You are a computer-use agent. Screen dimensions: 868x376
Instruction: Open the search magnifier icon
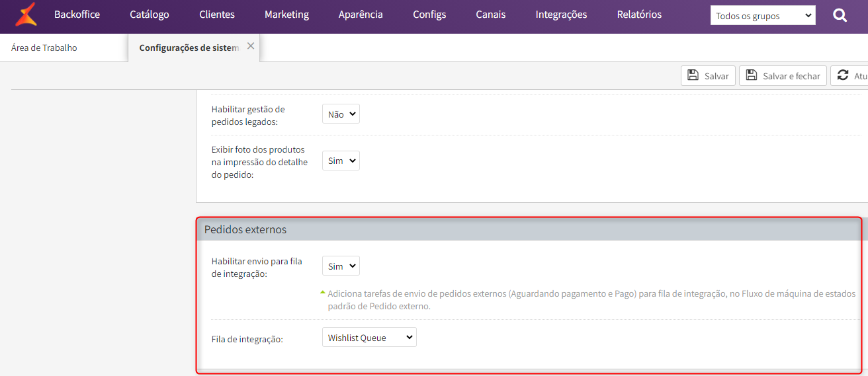840,15
